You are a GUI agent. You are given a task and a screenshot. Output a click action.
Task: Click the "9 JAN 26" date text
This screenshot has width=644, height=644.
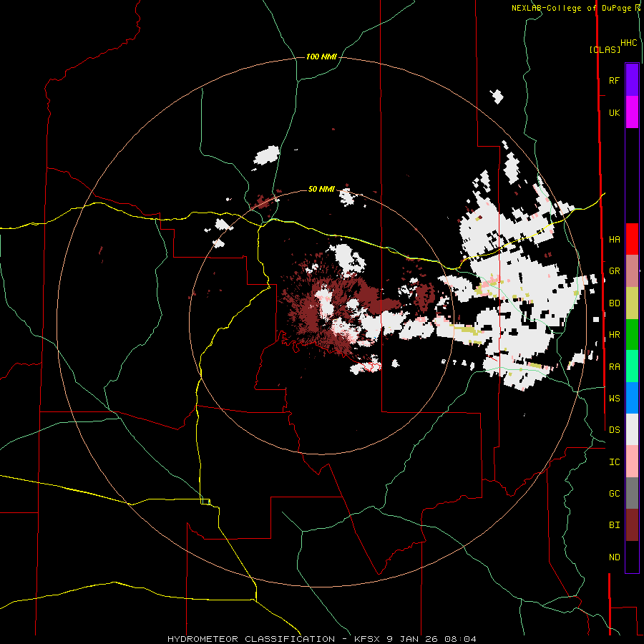click(413, 639)
